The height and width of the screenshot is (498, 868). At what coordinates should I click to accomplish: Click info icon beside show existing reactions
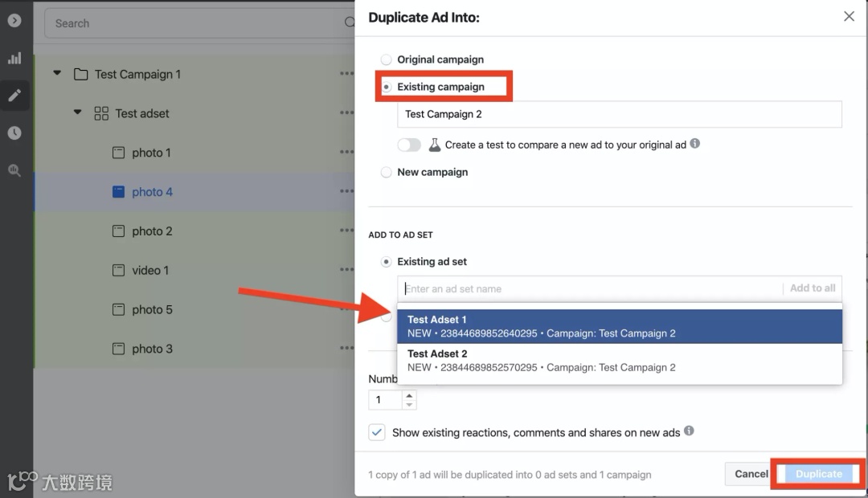(x=689, y=431)
